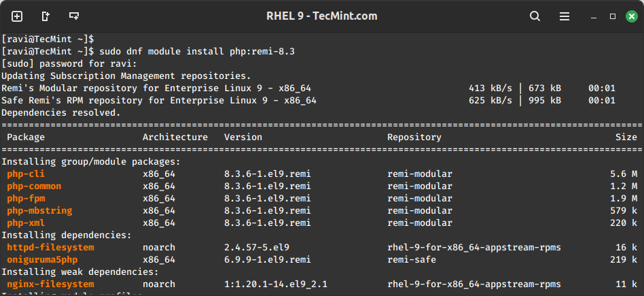The image size is (644, 296).
Task: Open the terminal search tool
Action: [535, 16]
